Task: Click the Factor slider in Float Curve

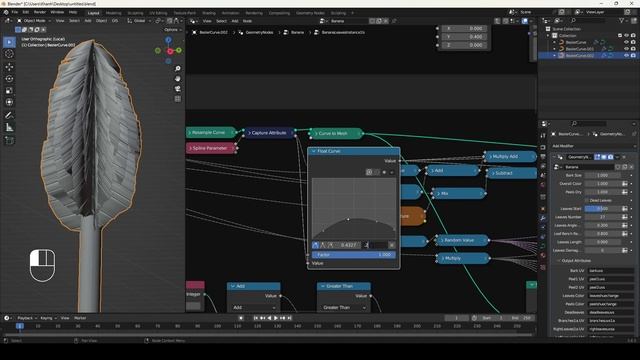Action: coord(354,255)
